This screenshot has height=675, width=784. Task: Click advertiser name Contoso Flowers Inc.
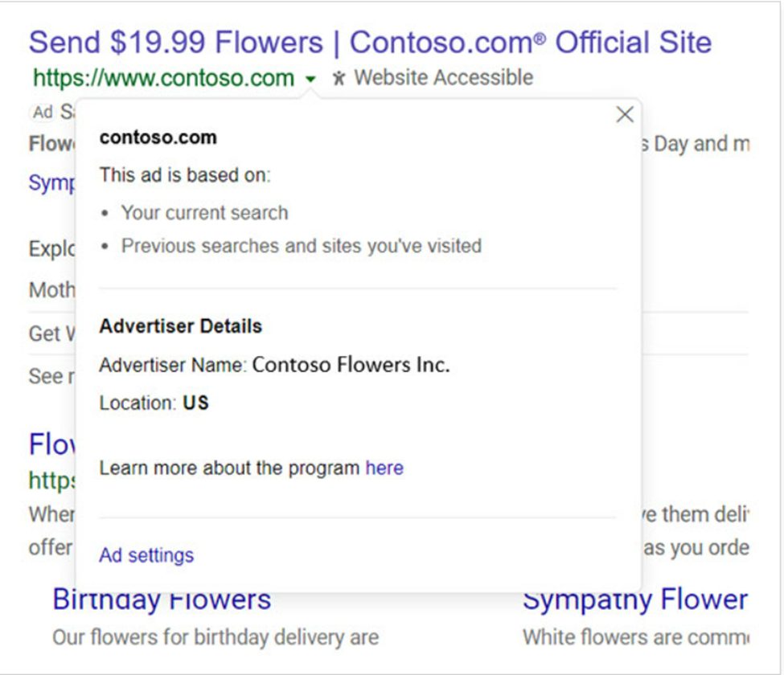351,365
